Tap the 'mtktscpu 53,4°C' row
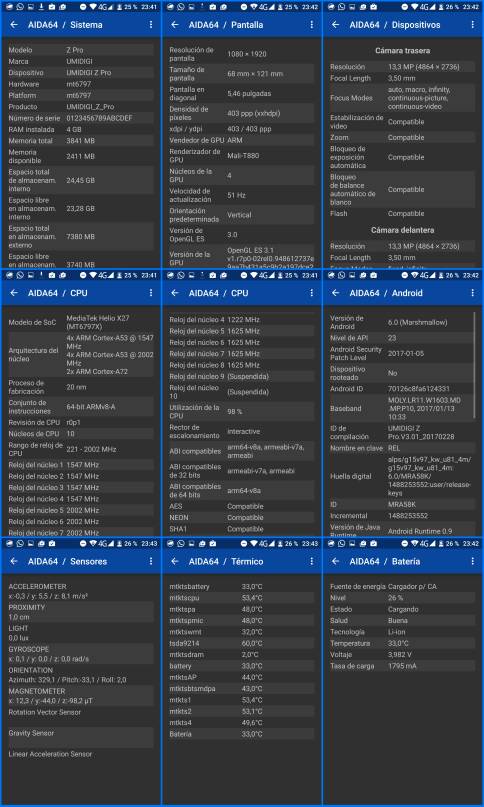 pos(241,598)
